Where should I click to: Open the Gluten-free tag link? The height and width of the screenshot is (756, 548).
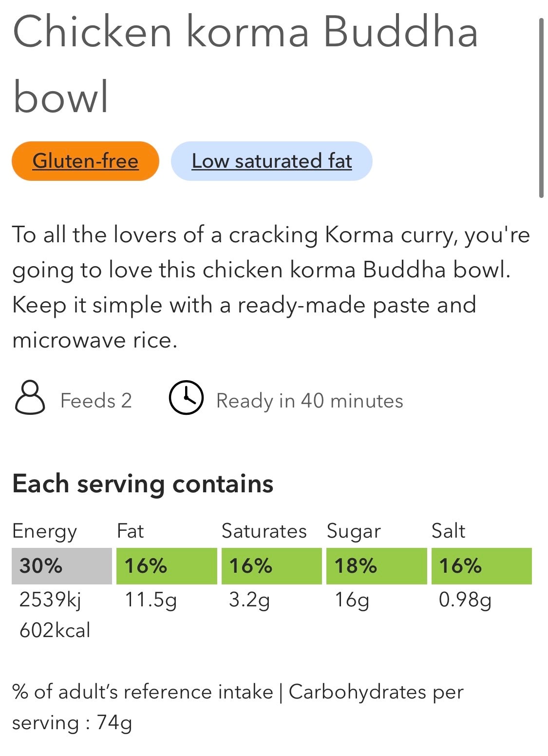tap(85, 161)
